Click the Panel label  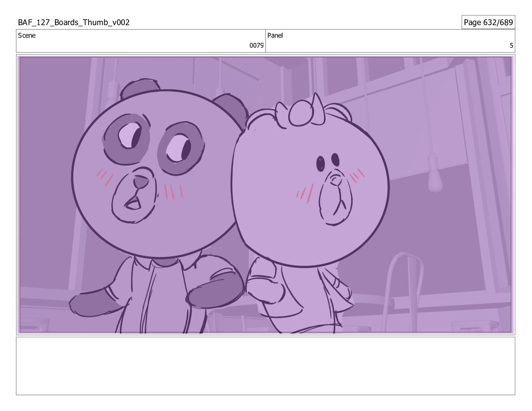point(275,35)
